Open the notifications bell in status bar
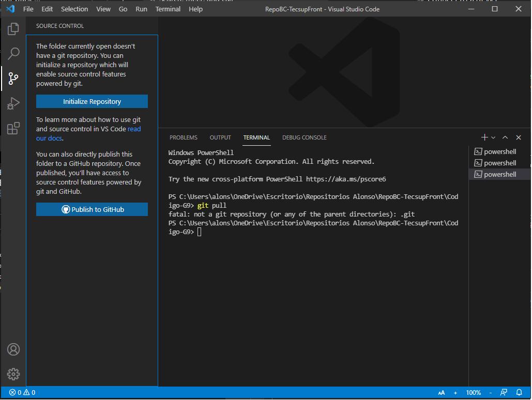532x400 pixels. tap(520, 392)
